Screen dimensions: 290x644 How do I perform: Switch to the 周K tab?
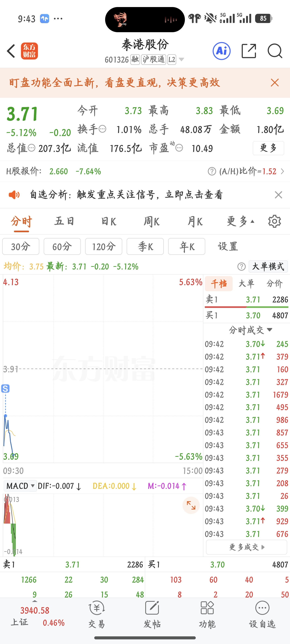151,222
